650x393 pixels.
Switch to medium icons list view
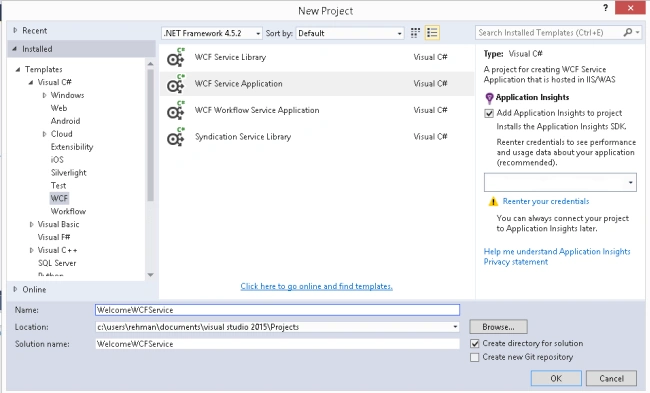click(432, 33)
